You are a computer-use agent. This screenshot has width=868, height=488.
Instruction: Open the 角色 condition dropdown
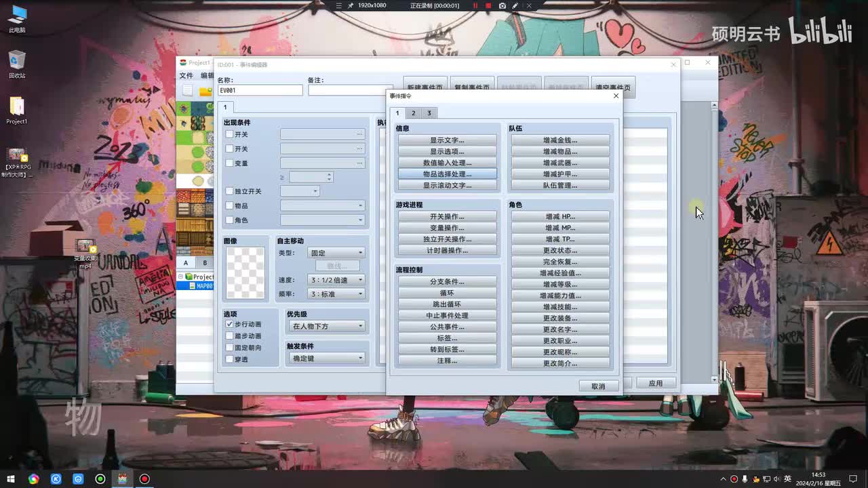pos(323,220)
